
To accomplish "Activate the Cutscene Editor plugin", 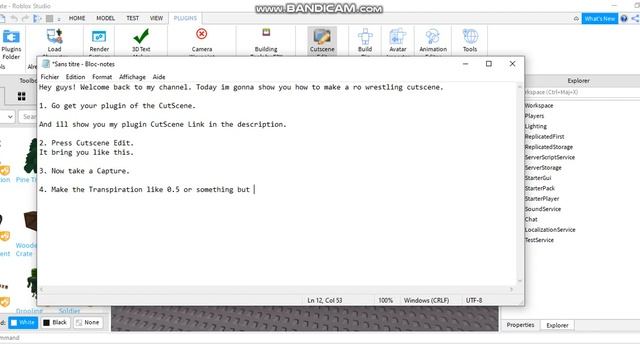I will [322, 37].
